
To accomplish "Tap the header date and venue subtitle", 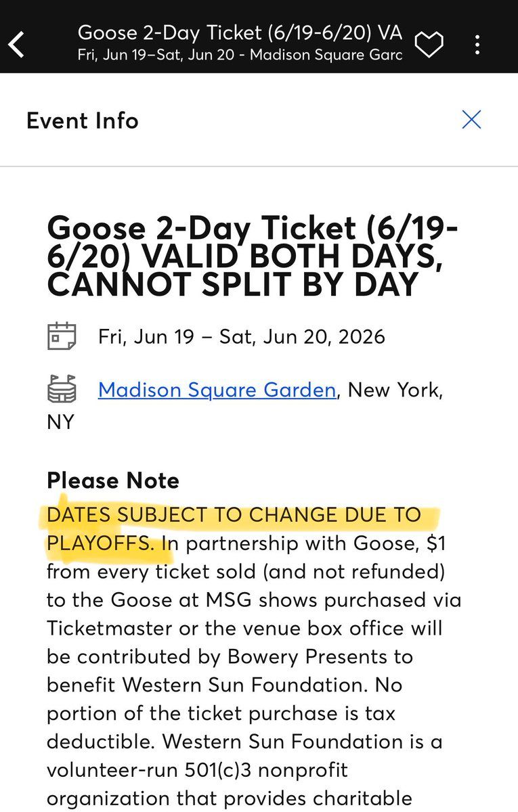I will pyautogui.click(x=240, y=54).
